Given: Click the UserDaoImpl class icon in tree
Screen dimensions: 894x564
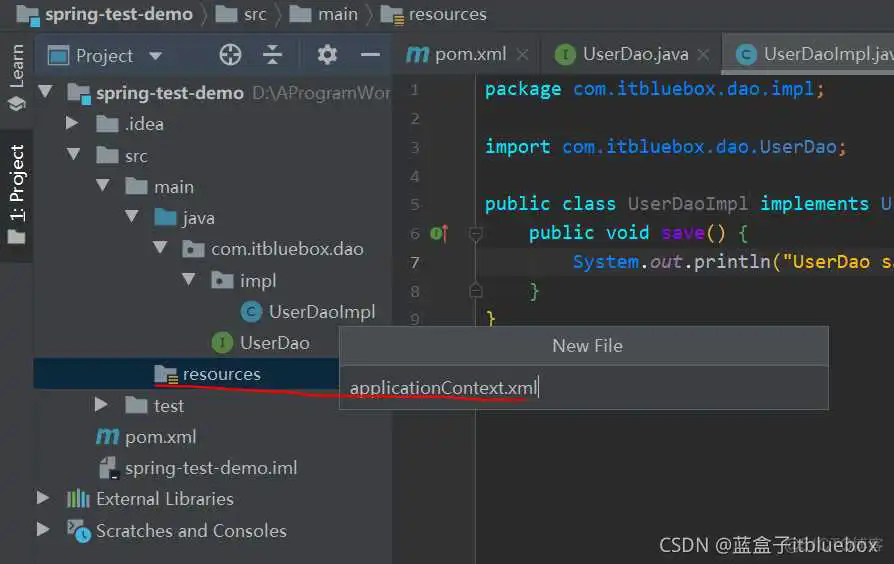Looking at the screenshot, I should click(x=252, y=312).
